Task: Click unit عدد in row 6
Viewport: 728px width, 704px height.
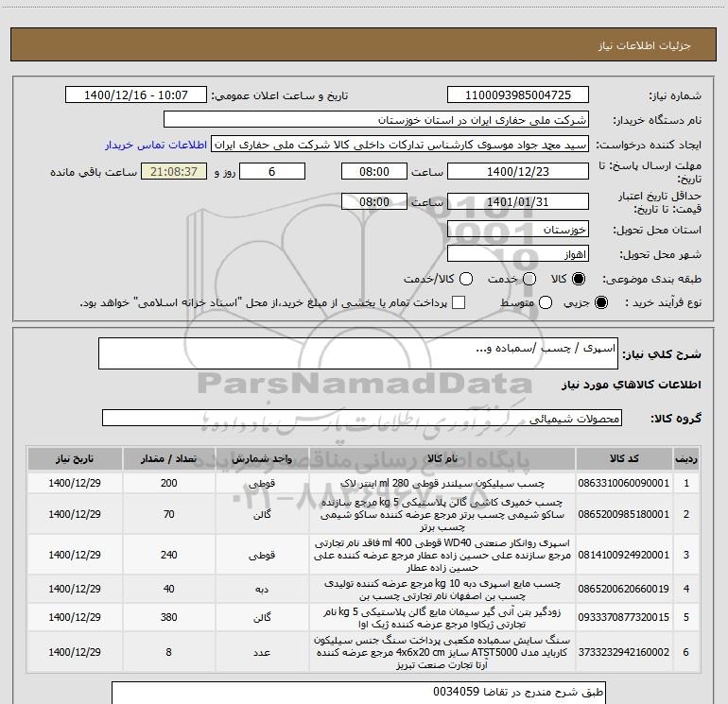Action: pyautogui.click(x=262, y=652)
